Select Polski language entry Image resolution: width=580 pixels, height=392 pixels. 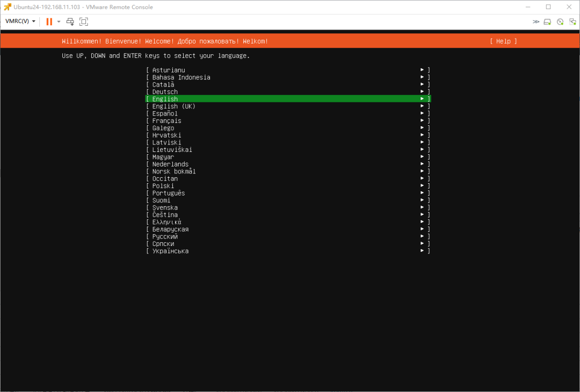pos(288,186)
